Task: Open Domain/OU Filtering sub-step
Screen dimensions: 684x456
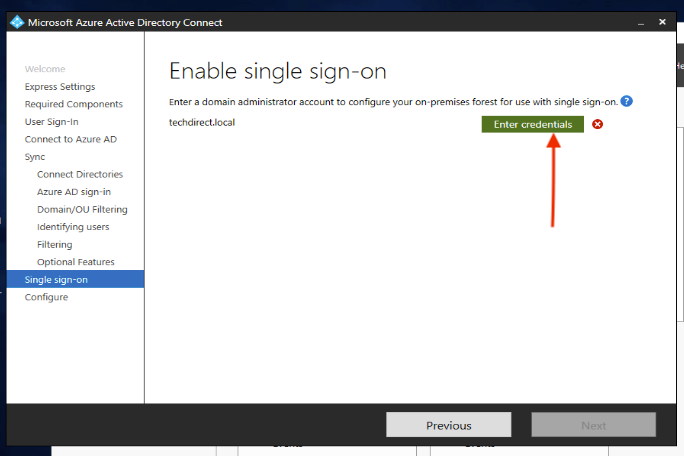Action: tap(82, 209)
